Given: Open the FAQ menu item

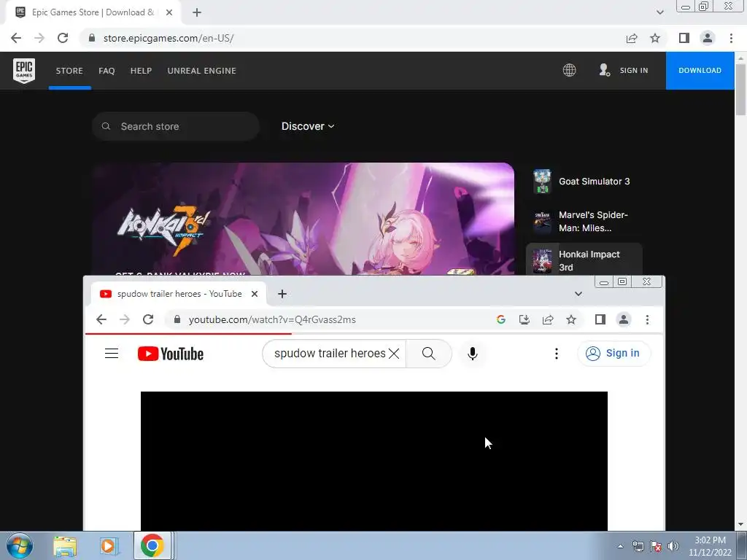Looking at the screenshot, I should click(x=107, y=71).
